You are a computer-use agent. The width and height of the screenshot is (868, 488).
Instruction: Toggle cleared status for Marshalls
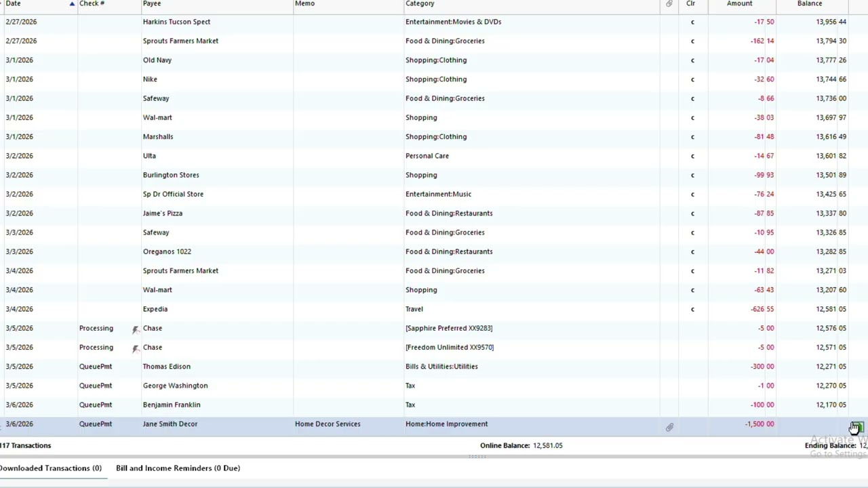click(x=692, y=137)
